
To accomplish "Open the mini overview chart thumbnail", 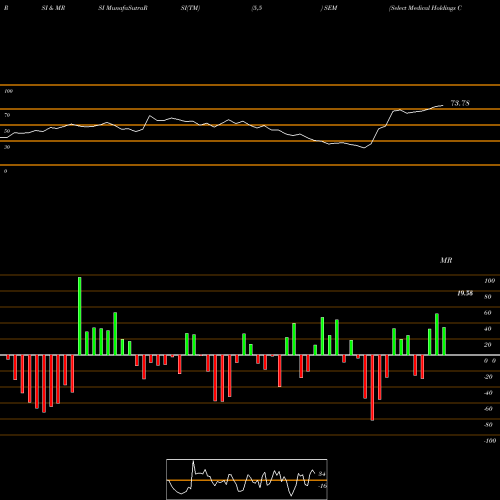I will click(247, 479).
